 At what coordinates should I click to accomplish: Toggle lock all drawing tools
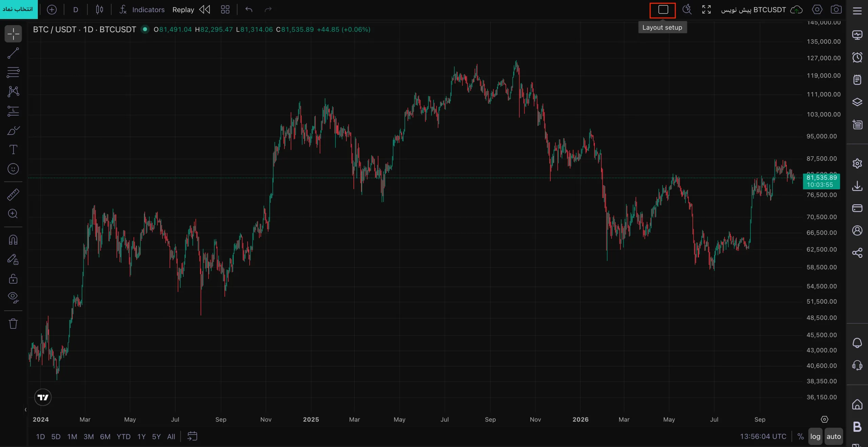coord(13,279)
